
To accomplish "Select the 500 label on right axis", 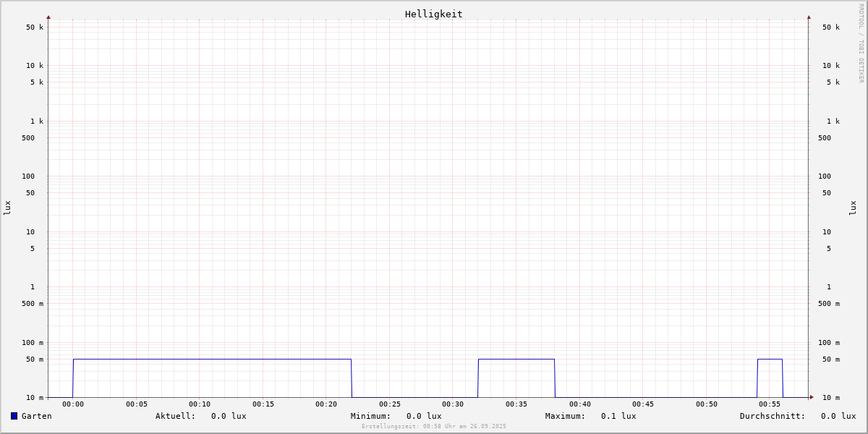I will click(x=825, y=138).
